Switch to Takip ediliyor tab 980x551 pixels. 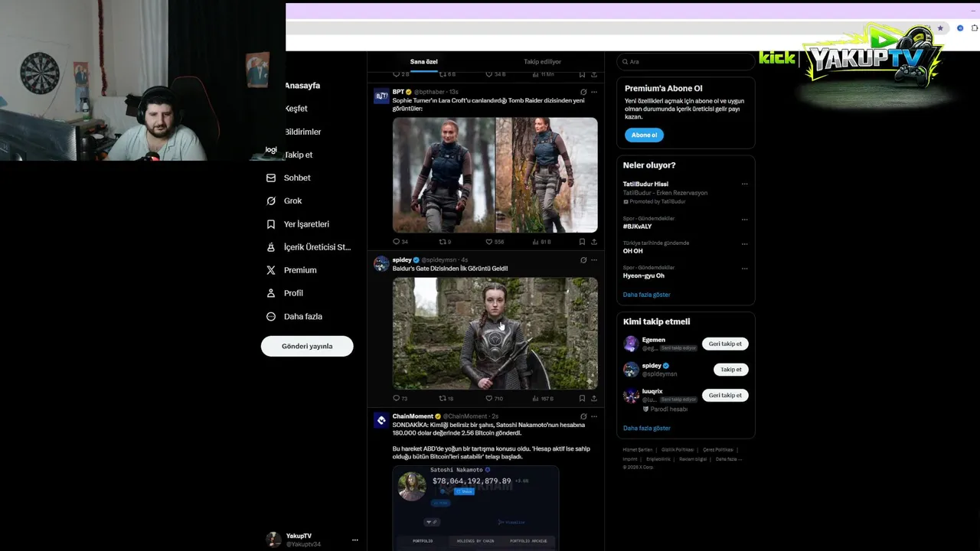542,61
